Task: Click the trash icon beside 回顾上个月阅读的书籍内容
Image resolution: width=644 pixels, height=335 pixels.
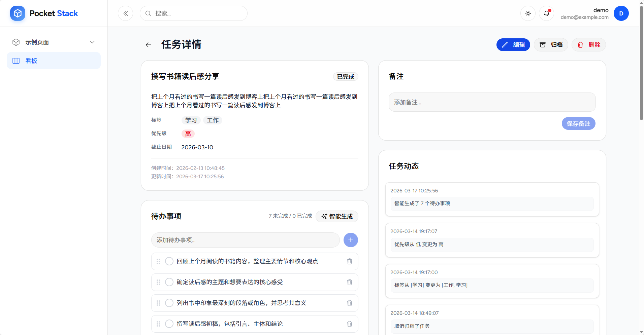Action: pyautogui.click(x=349, y=261)
